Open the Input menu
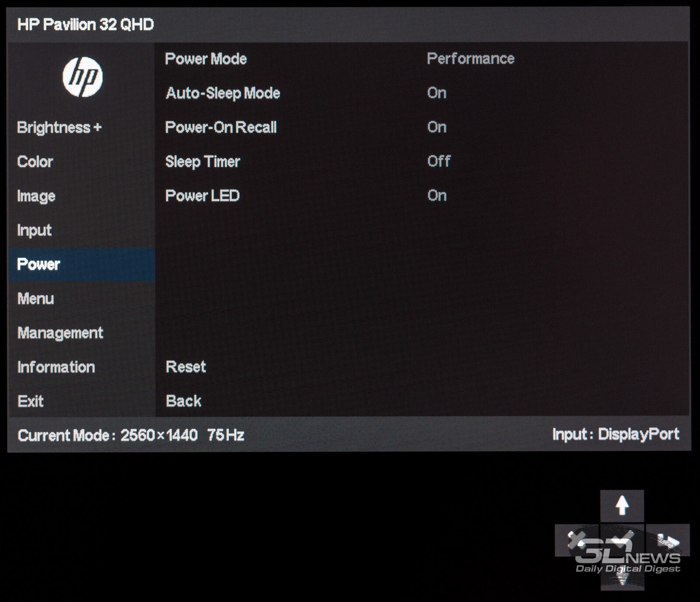 click(35, 230)
